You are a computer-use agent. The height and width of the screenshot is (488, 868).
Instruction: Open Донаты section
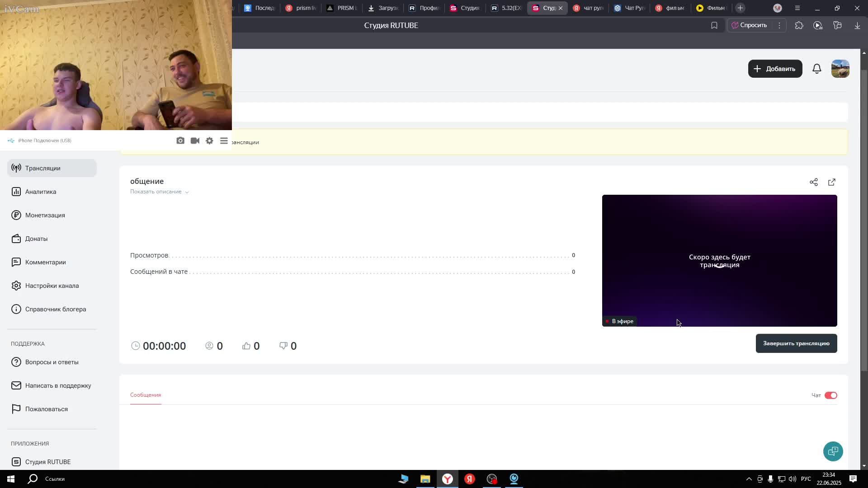pyautogui.click(x=36, y=239)
